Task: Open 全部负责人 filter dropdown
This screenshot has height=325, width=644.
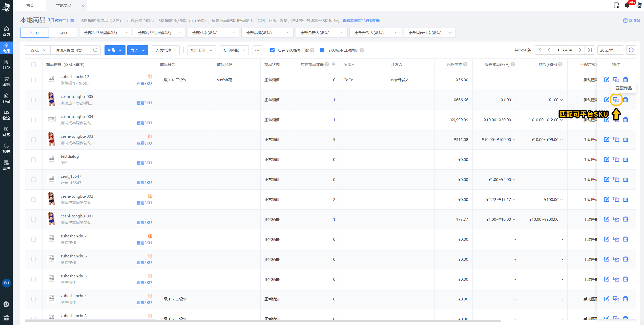Action: coord(321,33)
